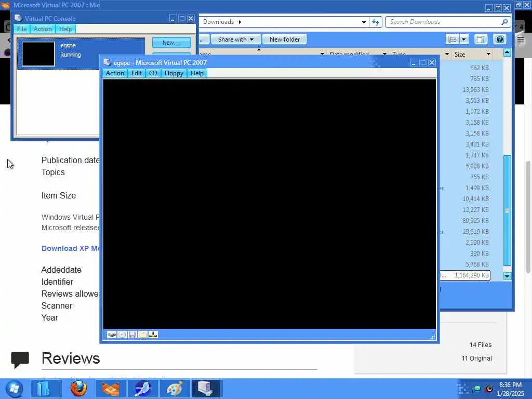Click the help question mark icon in Downloads

(499, 39)
